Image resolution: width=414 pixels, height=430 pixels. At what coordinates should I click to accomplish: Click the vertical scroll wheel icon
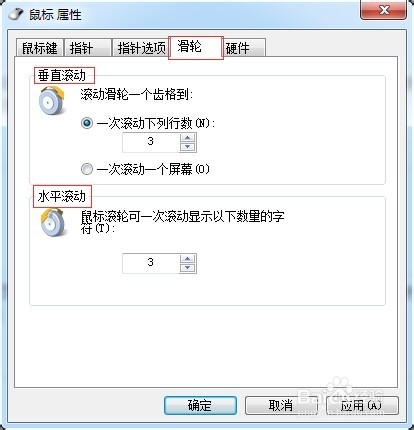click(52, 100)
